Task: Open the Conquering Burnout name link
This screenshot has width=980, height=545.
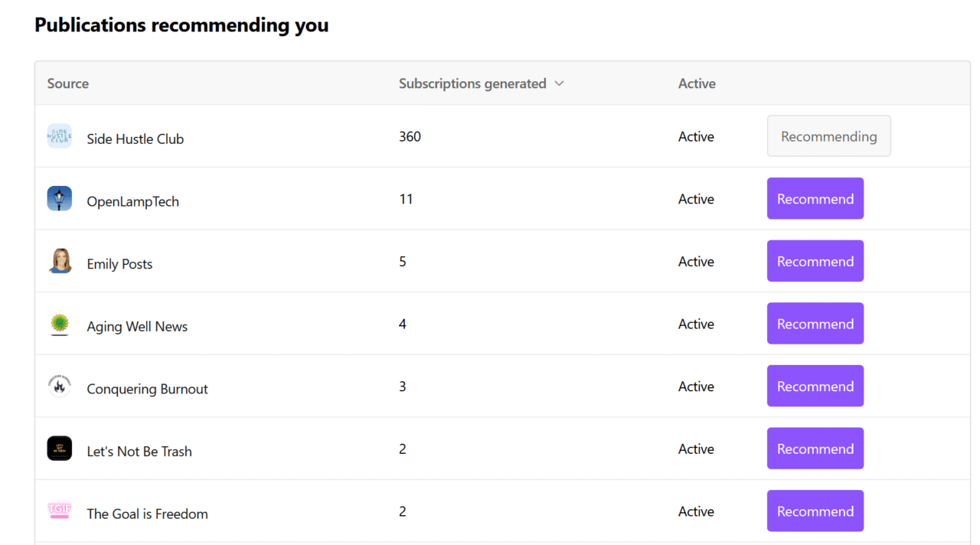Action: pos(148,390)
